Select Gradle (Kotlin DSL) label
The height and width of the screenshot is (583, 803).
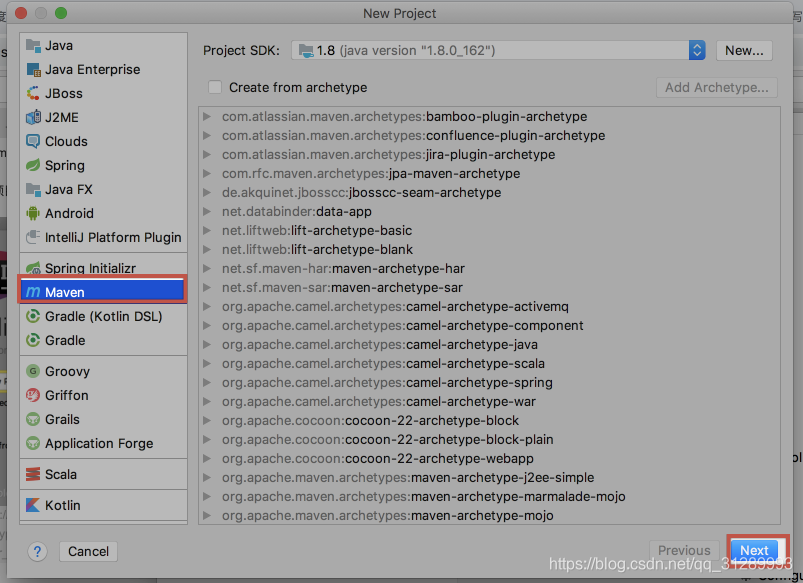coord(103,317)
